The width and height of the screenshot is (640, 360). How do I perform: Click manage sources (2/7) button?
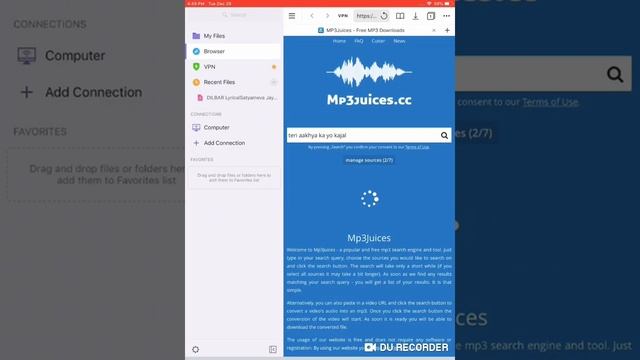[x=369, y=160]
